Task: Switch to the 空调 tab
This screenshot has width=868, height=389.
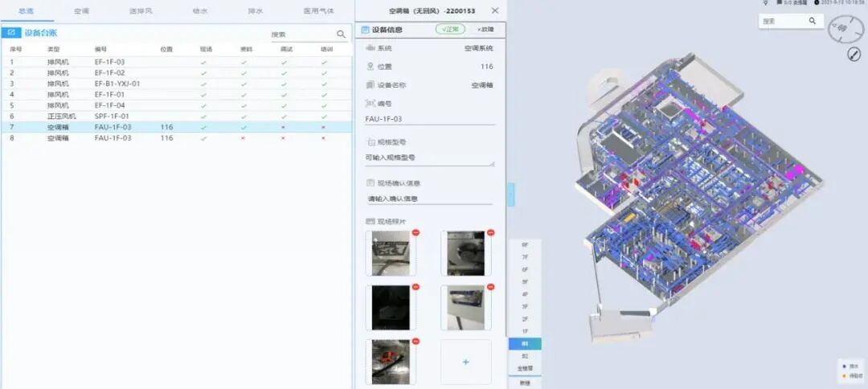Action: [81, 10]
